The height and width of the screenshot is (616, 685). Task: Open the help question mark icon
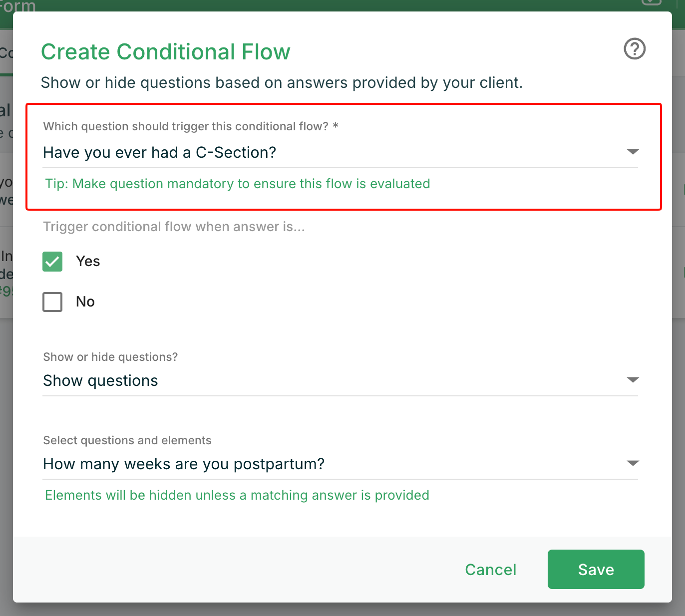tap(635, 49)
